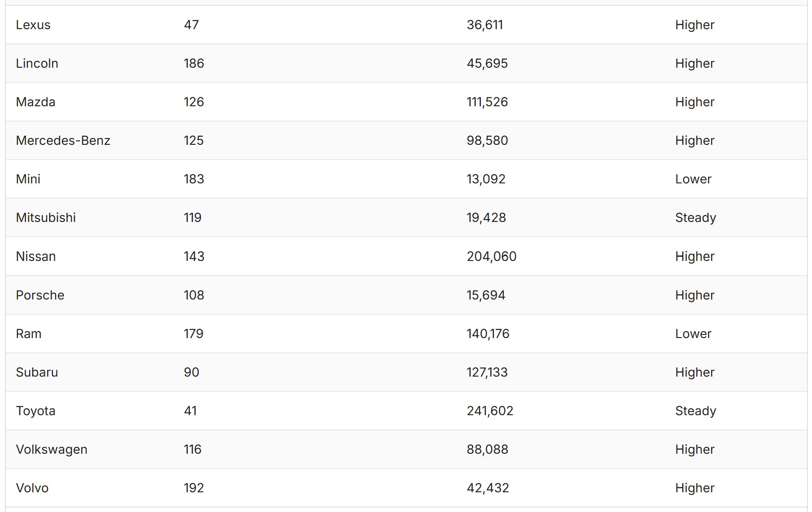
Task: Click the 111,526 value in Mazda row
Action: click(x=487, y=102)
